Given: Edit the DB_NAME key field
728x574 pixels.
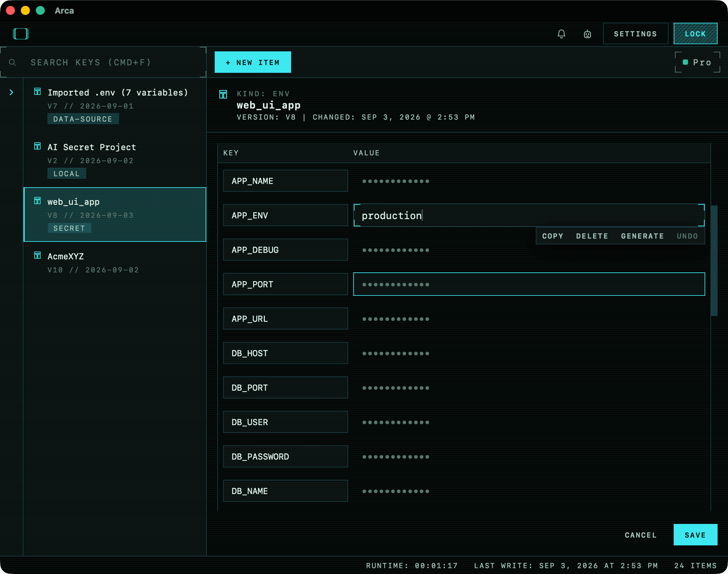Looking at the screenshot, I should 285,491.
